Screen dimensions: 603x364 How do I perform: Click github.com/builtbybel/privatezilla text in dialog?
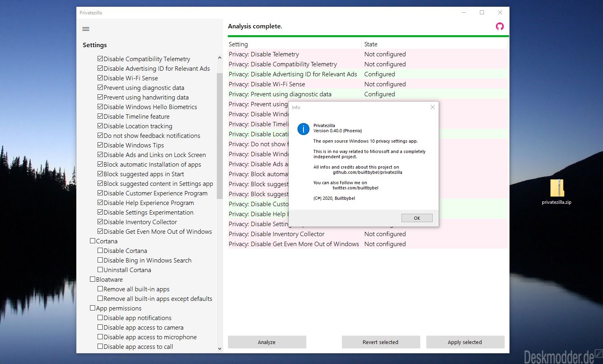point(367,172)
